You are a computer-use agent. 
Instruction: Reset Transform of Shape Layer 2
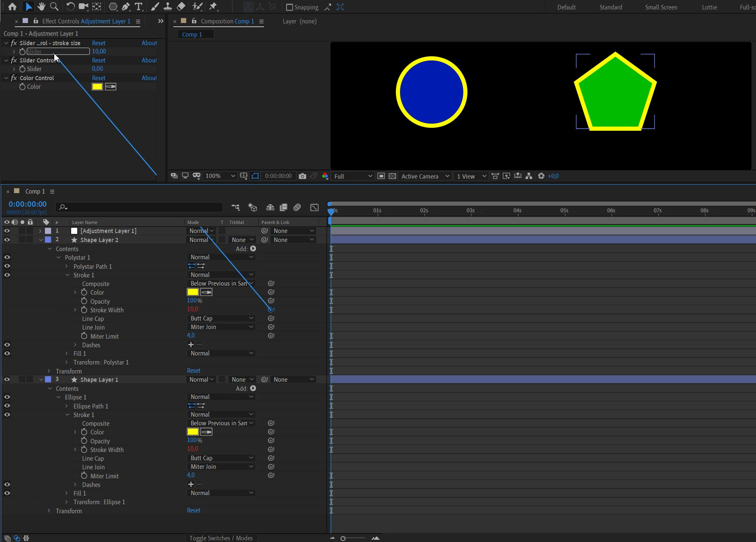pos(194,371)
